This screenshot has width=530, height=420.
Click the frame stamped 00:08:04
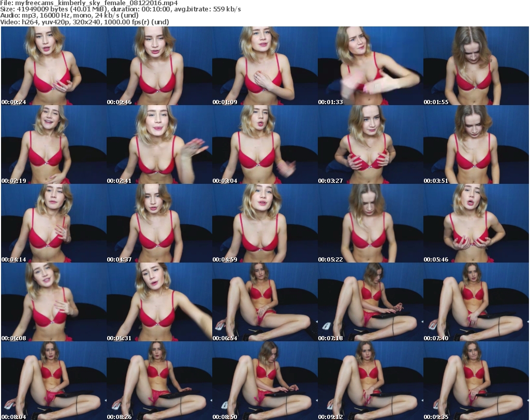pyautogui.click(x=54, y=381)
